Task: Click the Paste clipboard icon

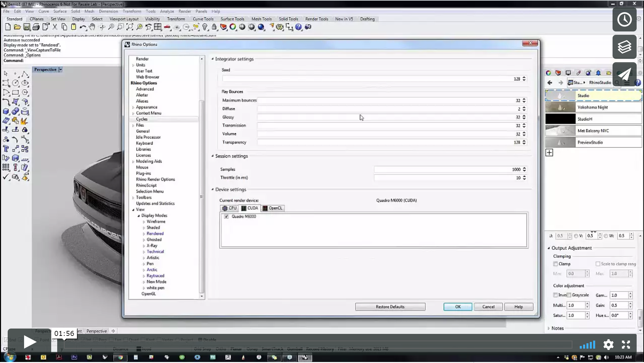Action: 74,27
